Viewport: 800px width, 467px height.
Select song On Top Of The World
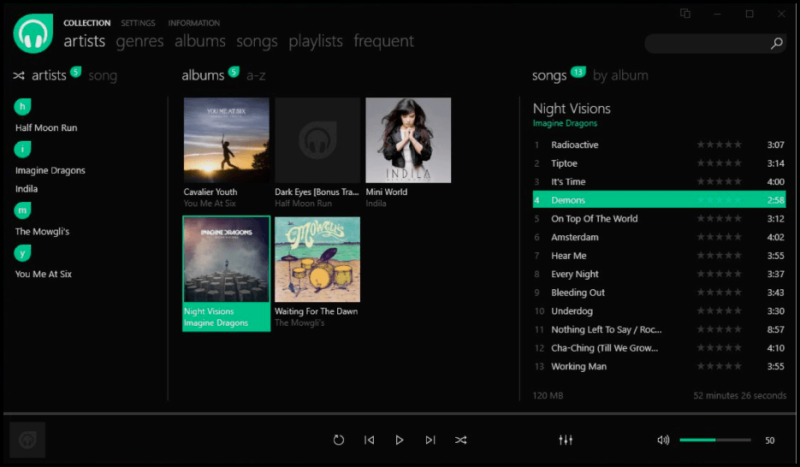tap(659, 218)
